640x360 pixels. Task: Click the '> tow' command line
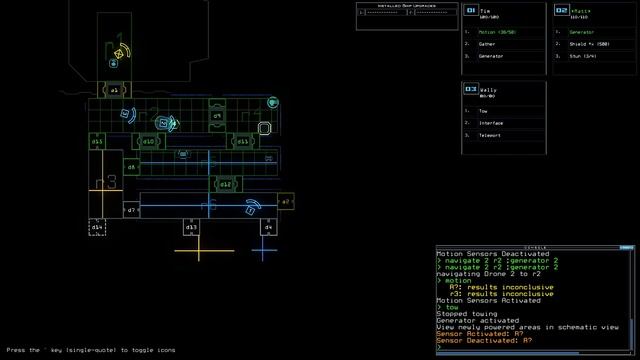coord(447,307)
